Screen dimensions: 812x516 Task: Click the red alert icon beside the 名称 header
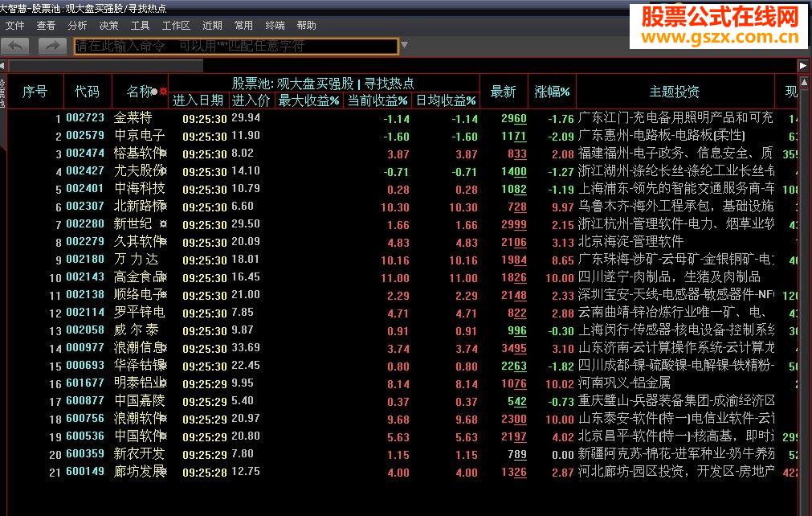(x=163, y=91)
